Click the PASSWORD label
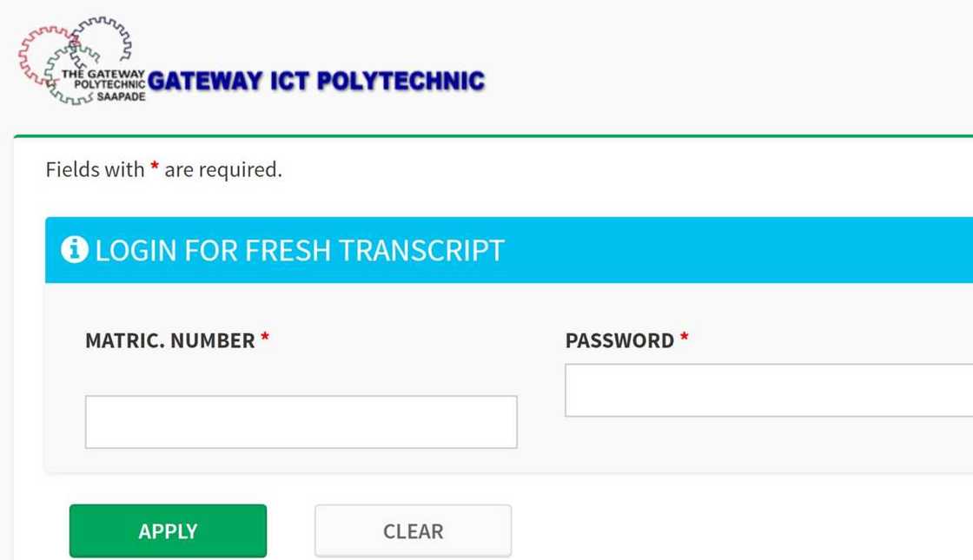973x560 pixels. click(619, 340)
